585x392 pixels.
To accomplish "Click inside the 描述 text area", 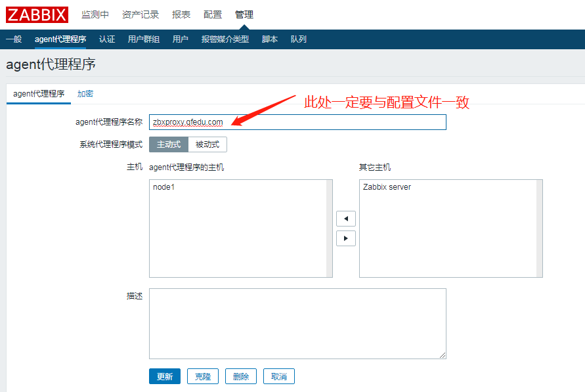I will pos(297,323).
